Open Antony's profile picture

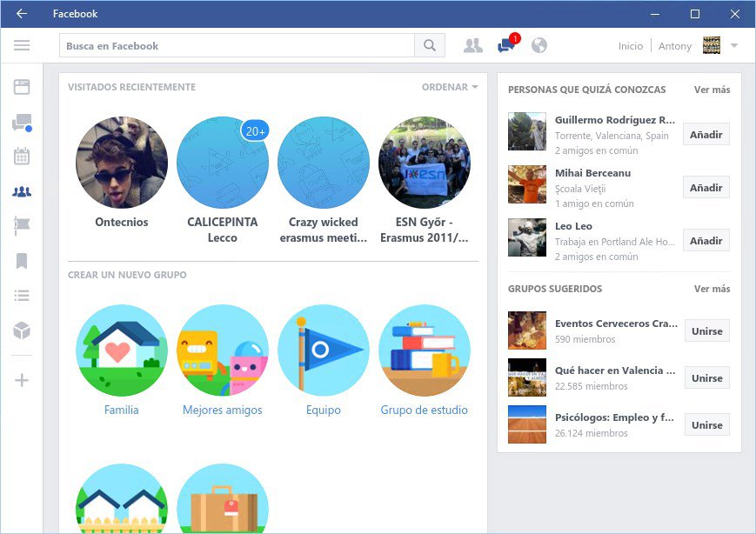tap(712, 45)
